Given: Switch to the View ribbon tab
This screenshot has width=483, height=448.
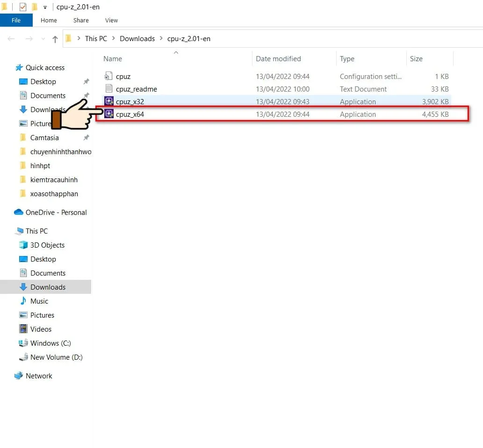Looking at the screenshot, I should (x=111, y=21).
